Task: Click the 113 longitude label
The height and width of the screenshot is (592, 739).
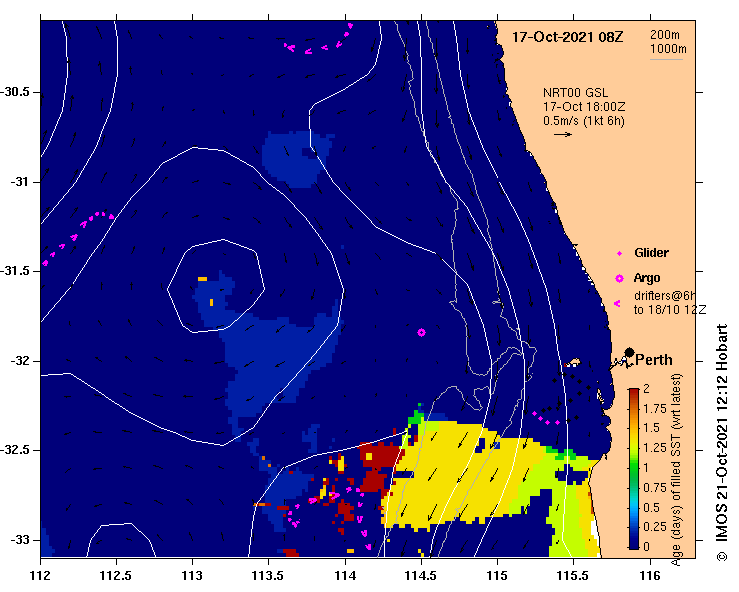Action: (192, 576)
